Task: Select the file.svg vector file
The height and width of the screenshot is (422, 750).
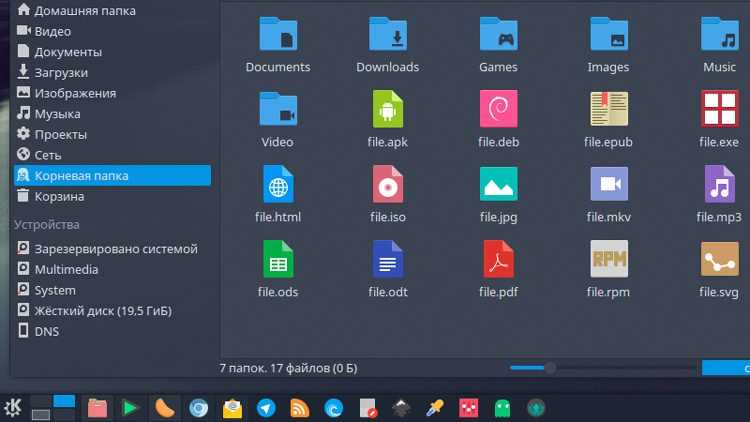Action: pyautogui.click(x=719, y=259)
